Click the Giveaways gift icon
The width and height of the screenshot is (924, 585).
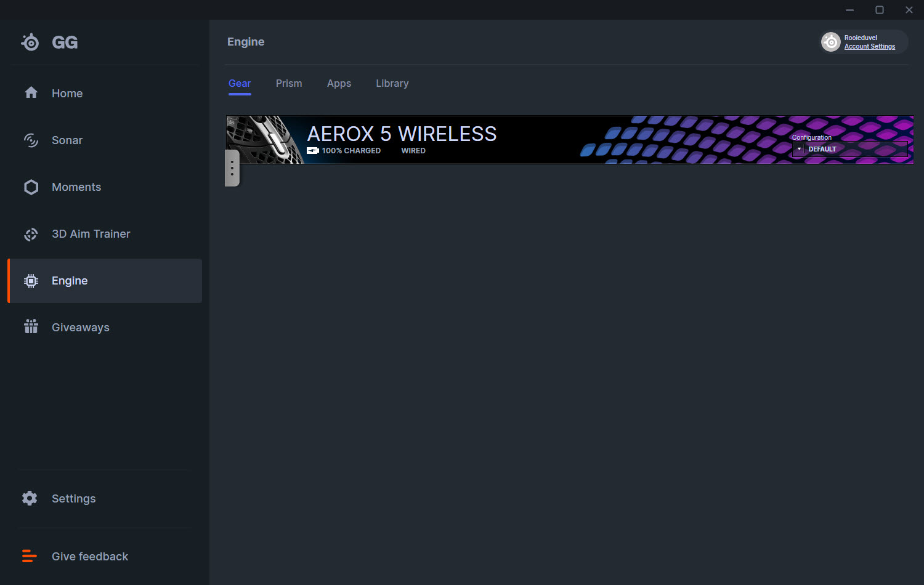pos(31,326)
